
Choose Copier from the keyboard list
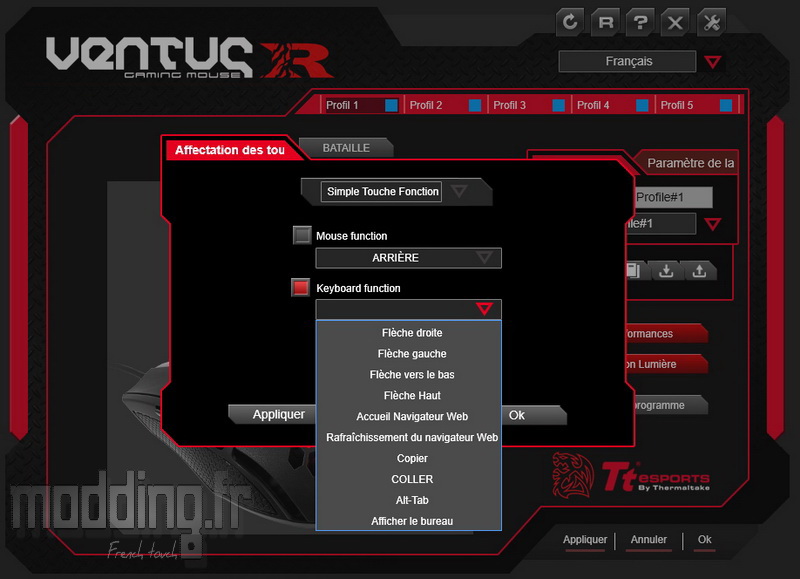[x=411, y=458]
